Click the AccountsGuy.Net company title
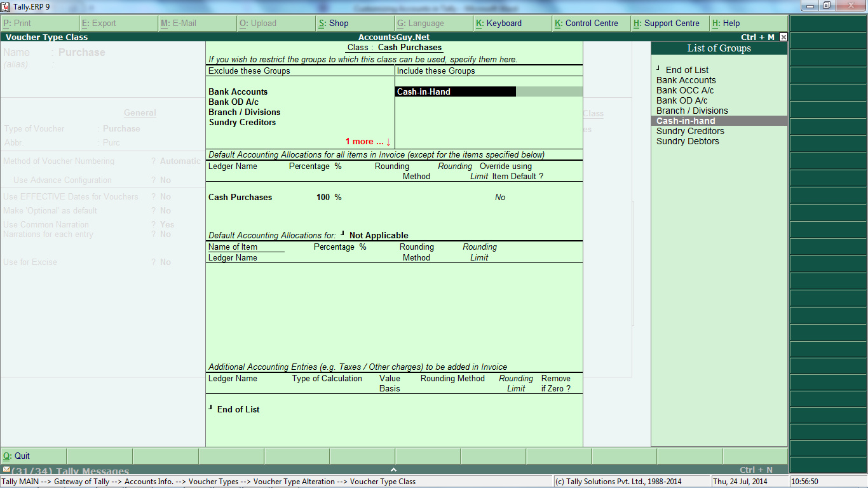Viewport: 868px width, 488px height. (x=394, y=37)
